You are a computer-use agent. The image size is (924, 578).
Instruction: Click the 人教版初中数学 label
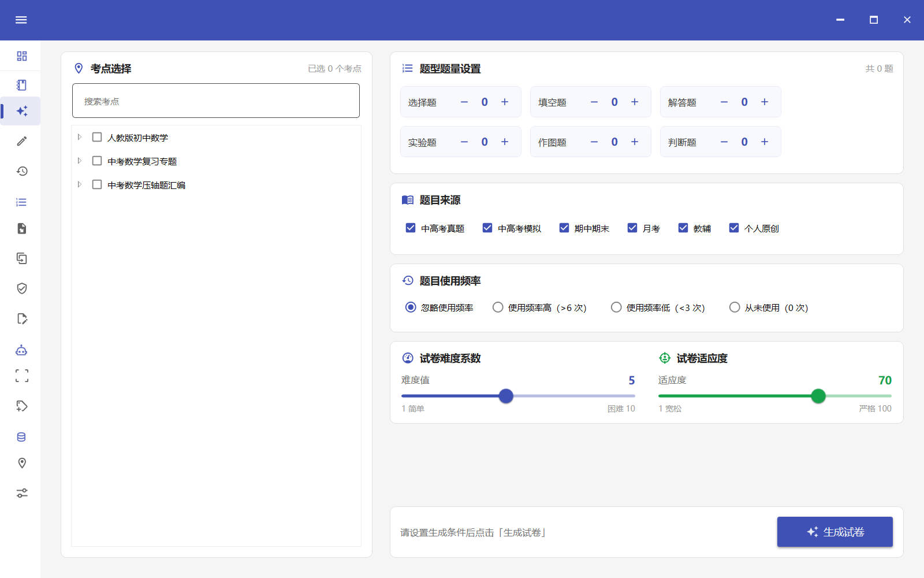tap(137, 138)
